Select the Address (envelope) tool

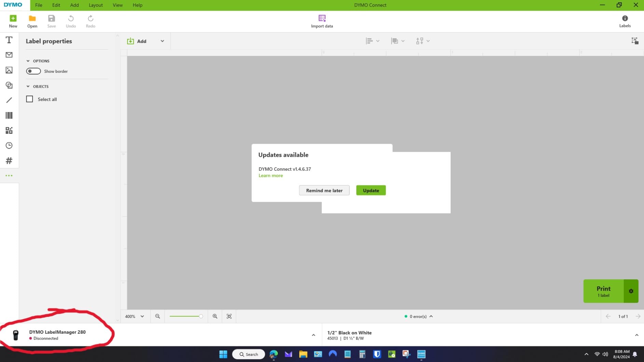[x=9, y=55]
